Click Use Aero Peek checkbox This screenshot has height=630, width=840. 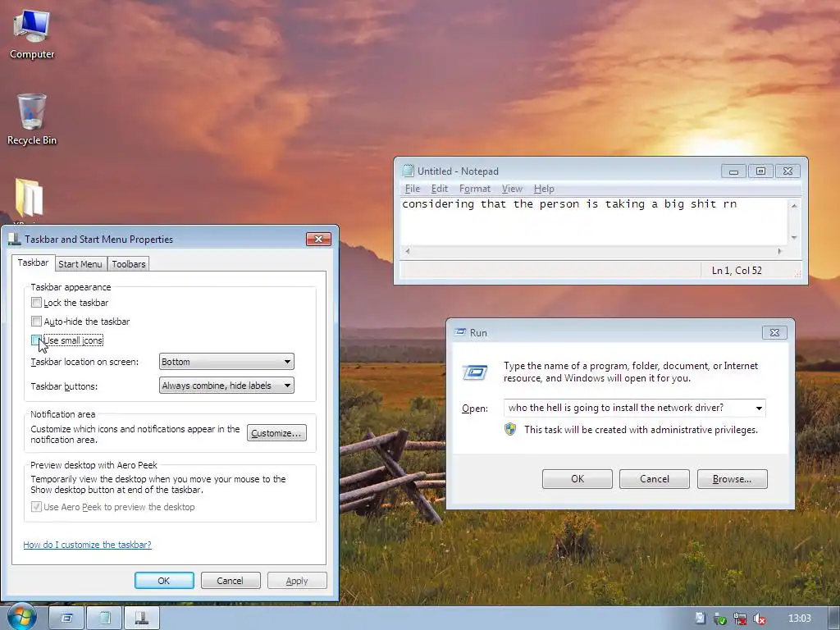pos(36,506)
